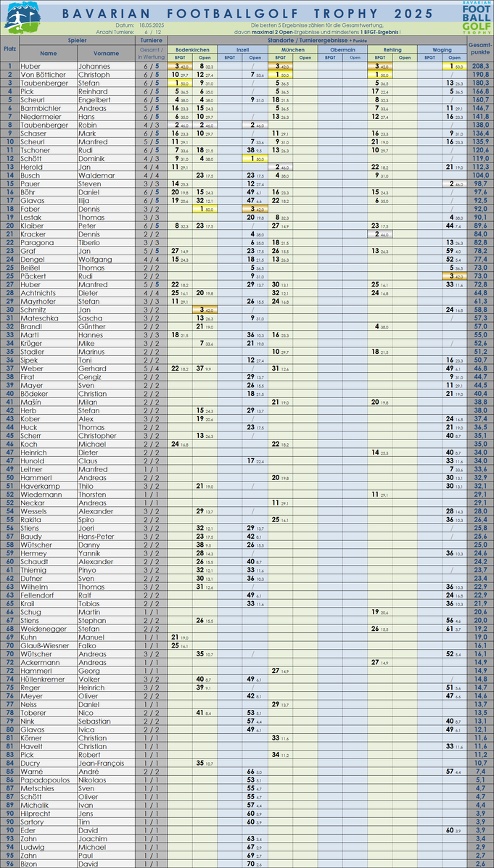Click the 'Obermain' location header
494x868 pixels.
click(x=342, y=49)
